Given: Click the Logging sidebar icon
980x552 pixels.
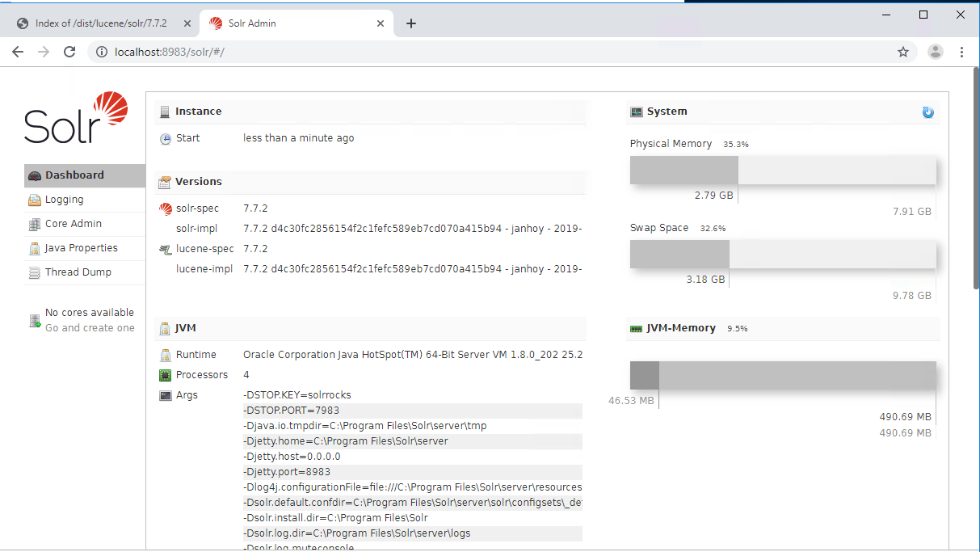Looking at the screenshot, I should (x=34, y=200).
